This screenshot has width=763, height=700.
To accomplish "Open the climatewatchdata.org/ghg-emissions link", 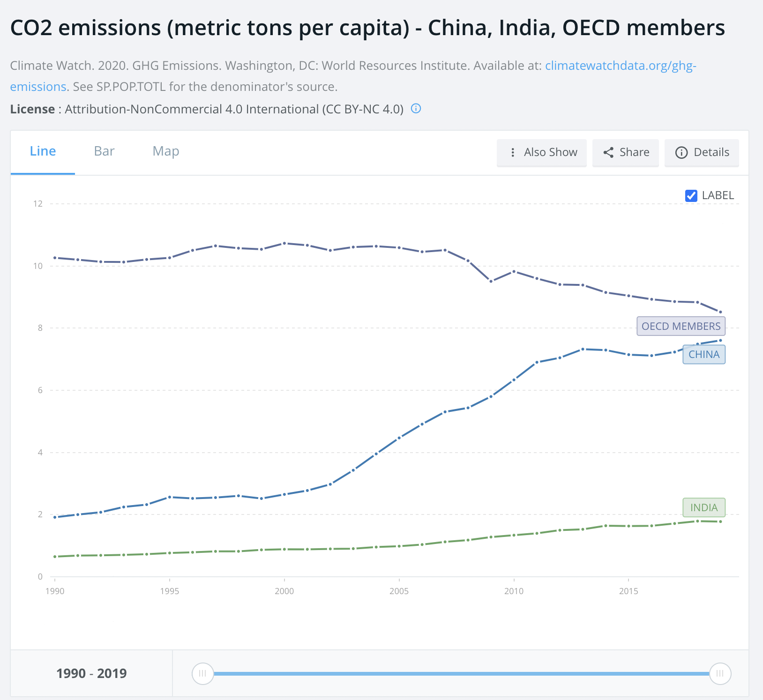I will point(620,66).
